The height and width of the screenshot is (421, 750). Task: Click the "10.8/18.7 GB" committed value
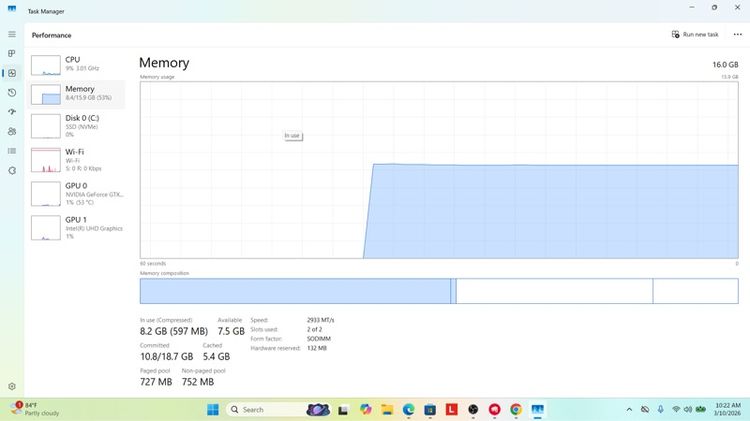(166, 356)
